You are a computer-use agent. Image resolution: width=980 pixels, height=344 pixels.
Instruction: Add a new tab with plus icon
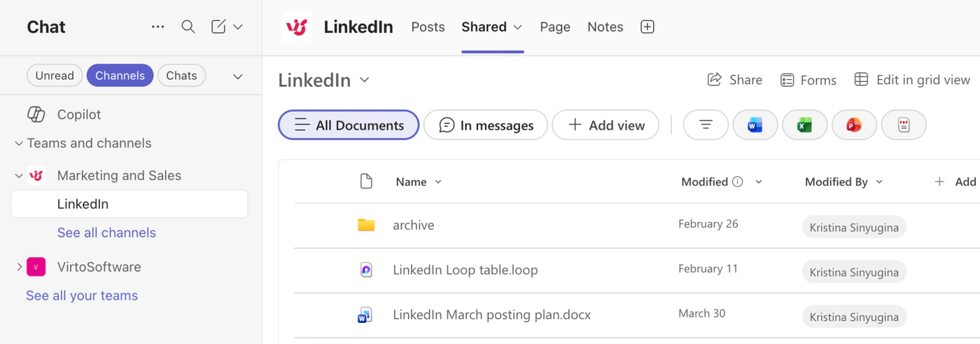pos(647,27)
